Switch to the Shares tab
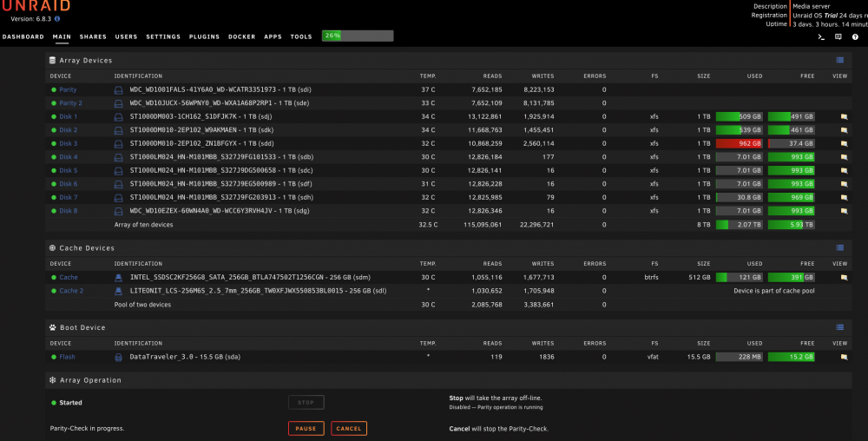This screenshot has width=868, height=441. pos(93,36)
